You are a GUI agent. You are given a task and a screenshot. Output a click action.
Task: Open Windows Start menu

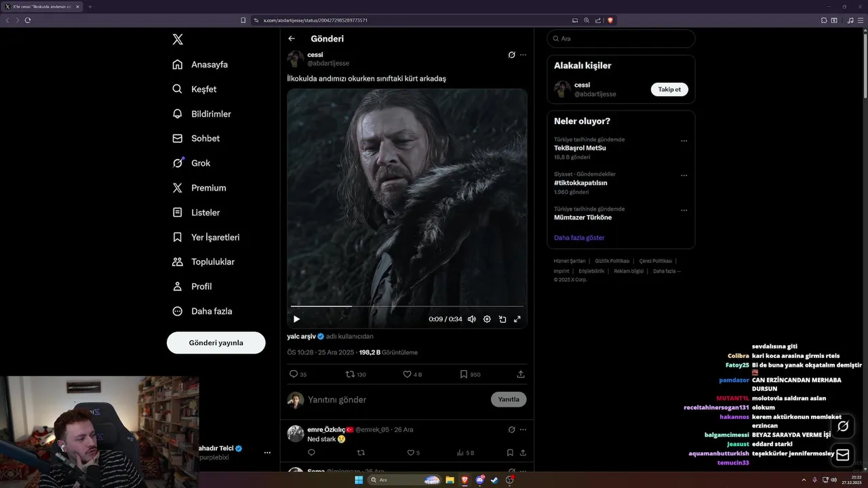point(359,480)
